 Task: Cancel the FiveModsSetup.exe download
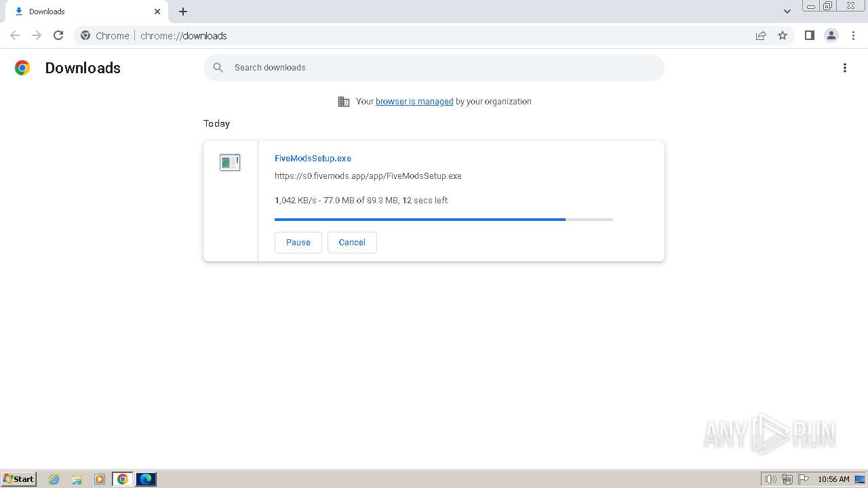pyautogui.click(x=352, y=243)
